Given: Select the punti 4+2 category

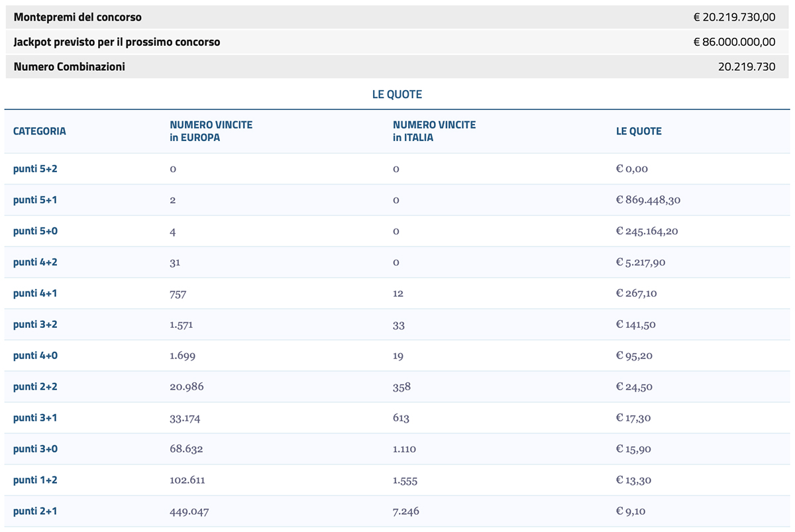Looking at the screenshot, I should tap(34, 262).
